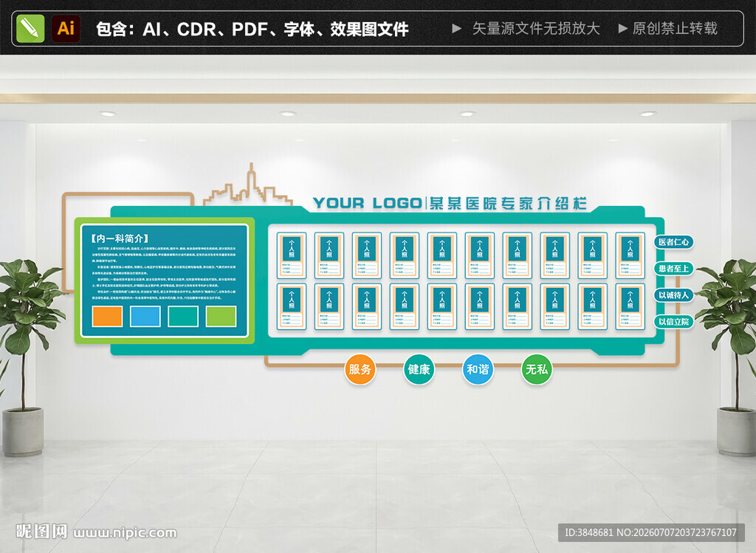The height and width of the screenshot is (553, 756).
Task: Click the blue 和谐 circle
Action: (478, 369)
